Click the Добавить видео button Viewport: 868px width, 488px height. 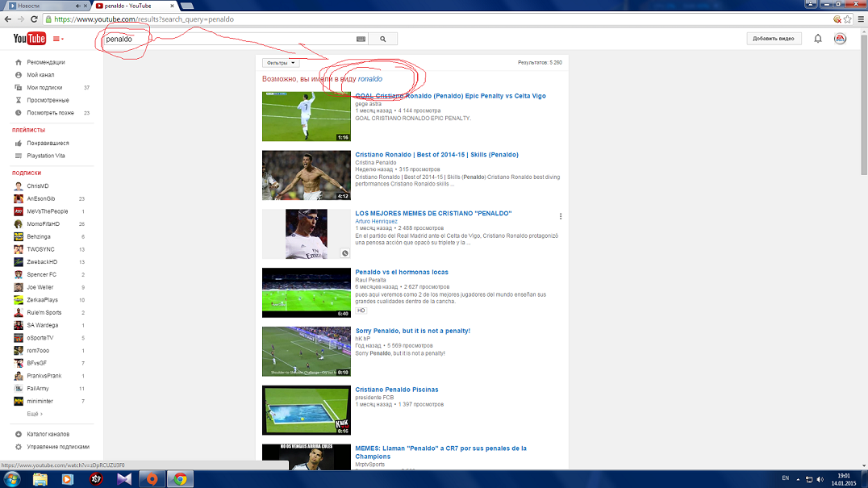tap(773, 39)
